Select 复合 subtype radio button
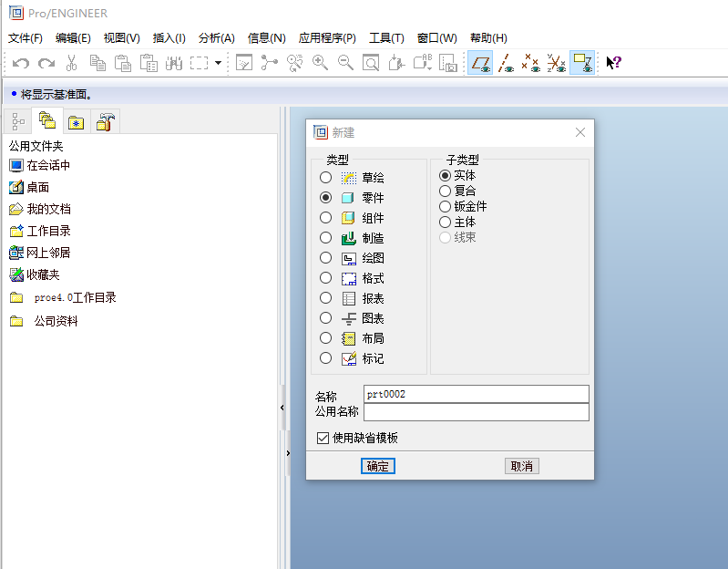 (x=445, y=191)
